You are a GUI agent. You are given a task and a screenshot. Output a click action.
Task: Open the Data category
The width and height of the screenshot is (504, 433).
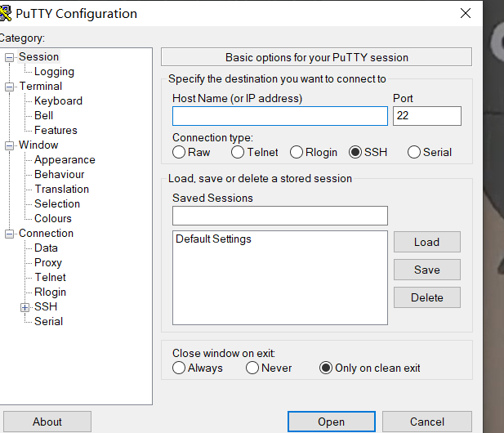[46, 248]
